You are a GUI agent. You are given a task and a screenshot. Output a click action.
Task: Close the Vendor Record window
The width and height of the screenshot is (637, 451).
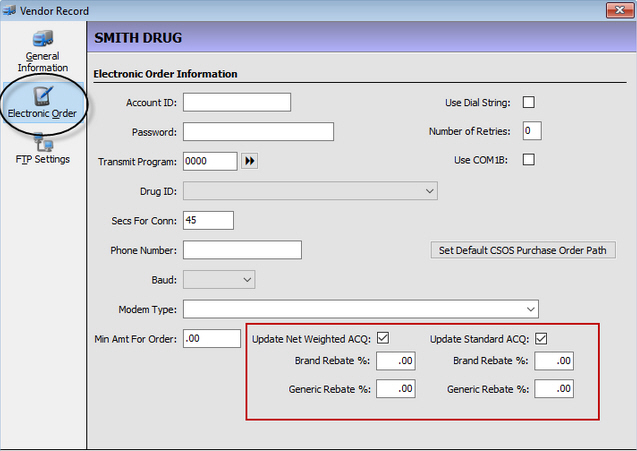tap(620, 10)
